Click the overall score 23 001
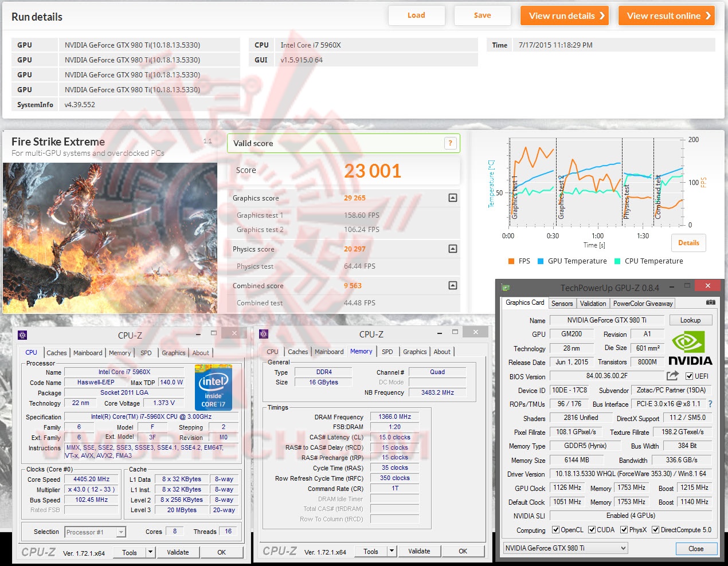 [x=373, y=171]
